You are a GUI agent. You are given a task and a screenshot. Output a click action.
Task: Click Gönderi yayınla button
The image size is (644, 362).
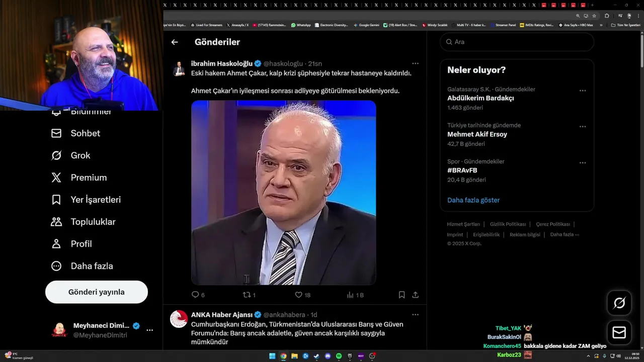[x=97, y=292]
